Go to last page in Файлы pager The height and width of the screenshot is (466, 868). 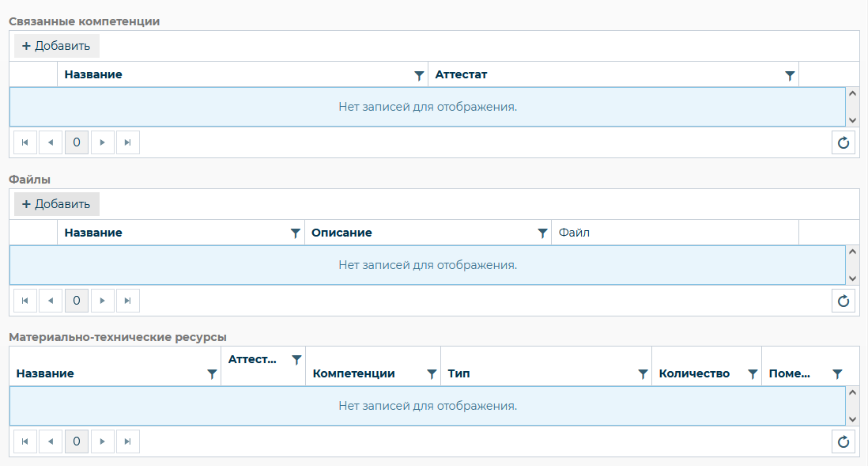coord(127,301)
